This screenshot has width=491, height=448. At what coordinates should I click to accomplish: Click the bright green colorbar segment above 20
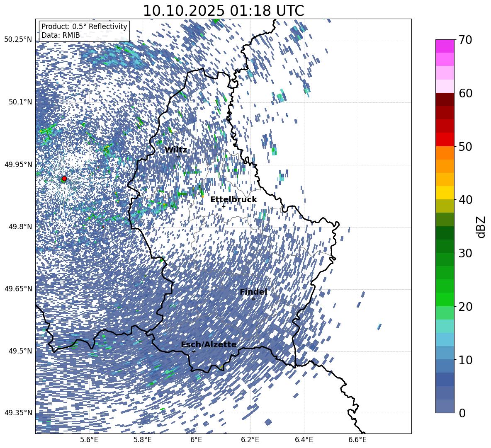[x=445, y=299]
